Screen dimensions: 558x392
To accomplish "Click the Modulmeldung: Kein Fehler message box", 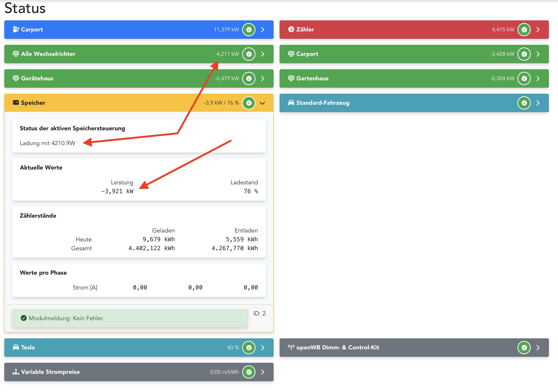I will [x=129, y=318].
